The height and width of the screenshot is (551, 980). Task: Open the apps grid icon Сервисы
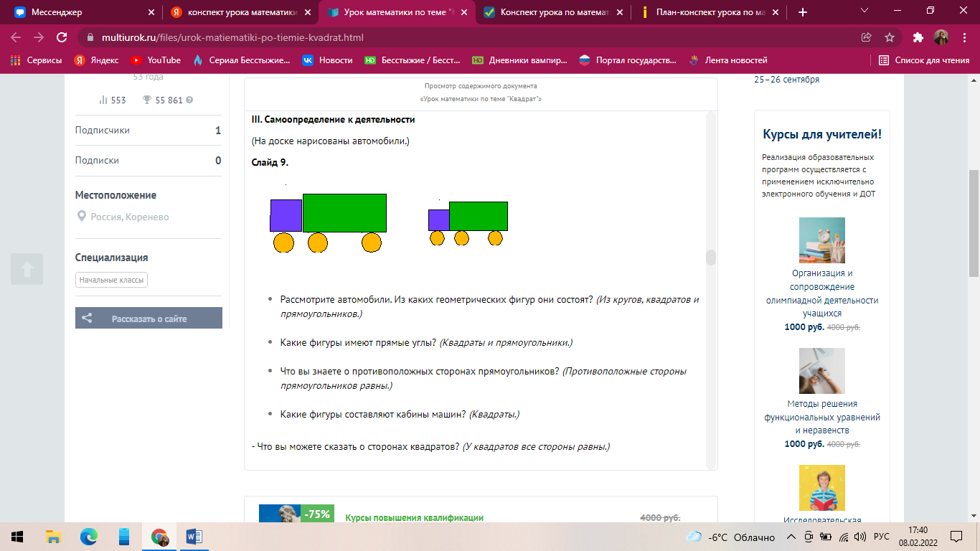tap(36, 60)
